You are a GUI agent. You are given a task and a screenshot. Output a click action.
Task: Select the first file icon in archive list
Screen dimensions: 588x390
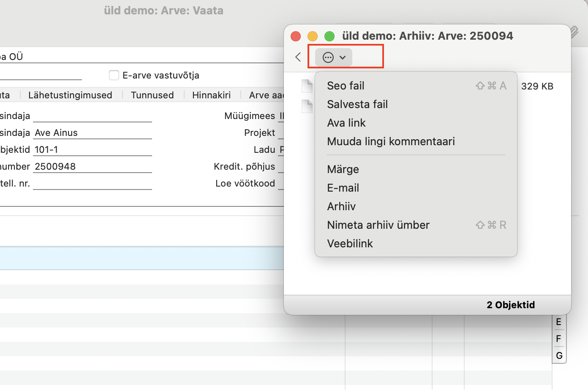(307, 86)
